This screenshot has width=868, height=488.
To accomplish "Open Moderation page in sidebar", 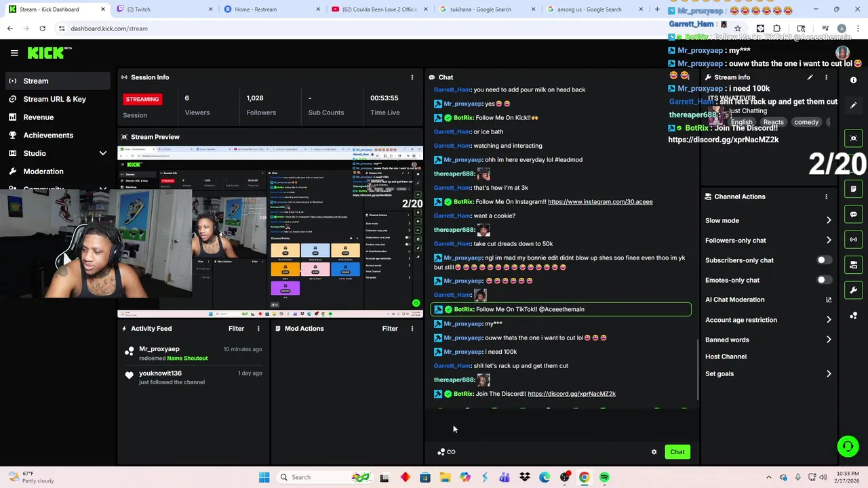I will pyautogui.click(x=58, y=171).
